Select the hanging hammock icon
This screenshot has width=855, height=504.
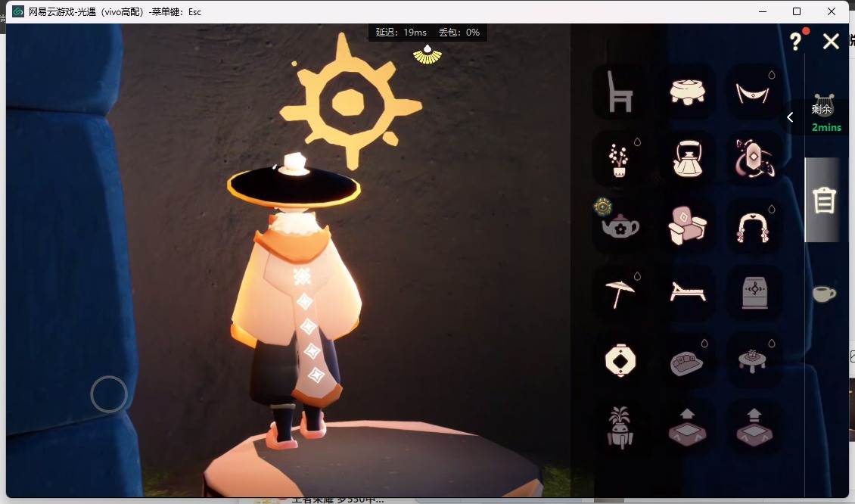(x=753, y=93)
